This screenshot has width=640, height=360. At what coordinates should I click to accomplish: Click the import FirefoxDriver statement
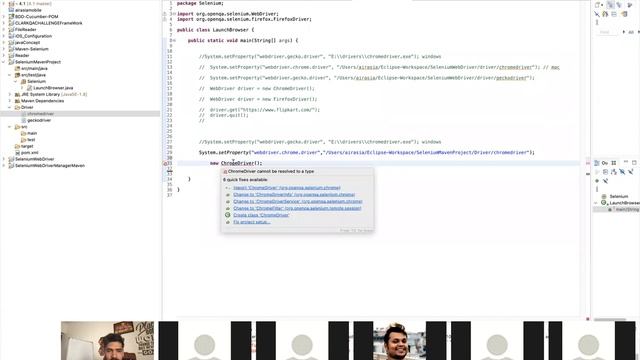point(244,19)
